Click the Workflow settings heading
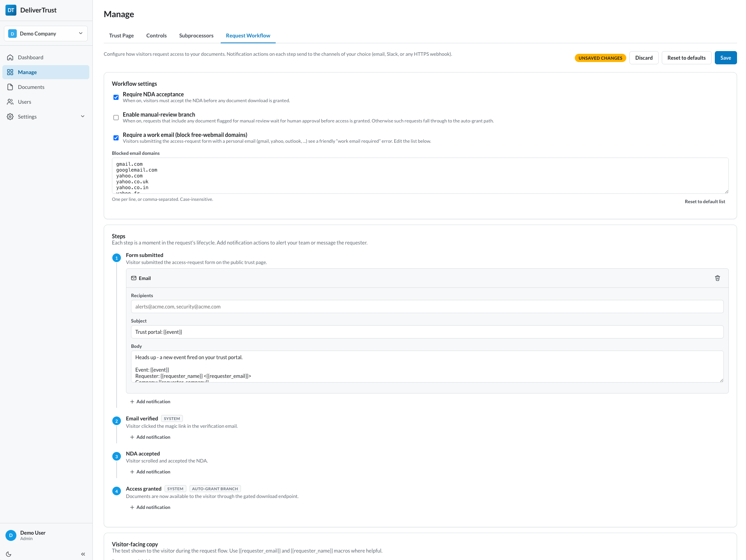This screenshot has width=746, height=560. 135,84
